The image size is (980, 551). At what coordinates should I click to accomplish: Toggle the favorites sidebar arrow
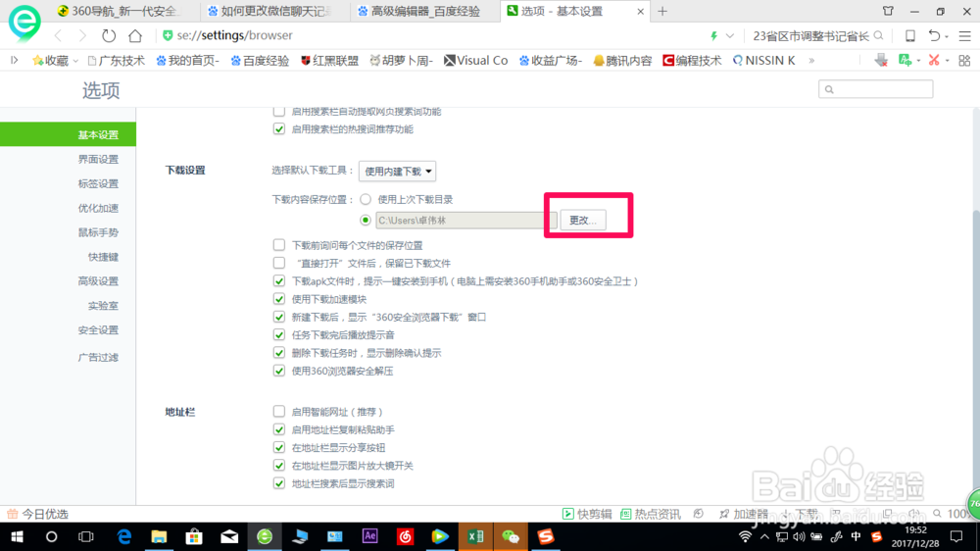15,61
